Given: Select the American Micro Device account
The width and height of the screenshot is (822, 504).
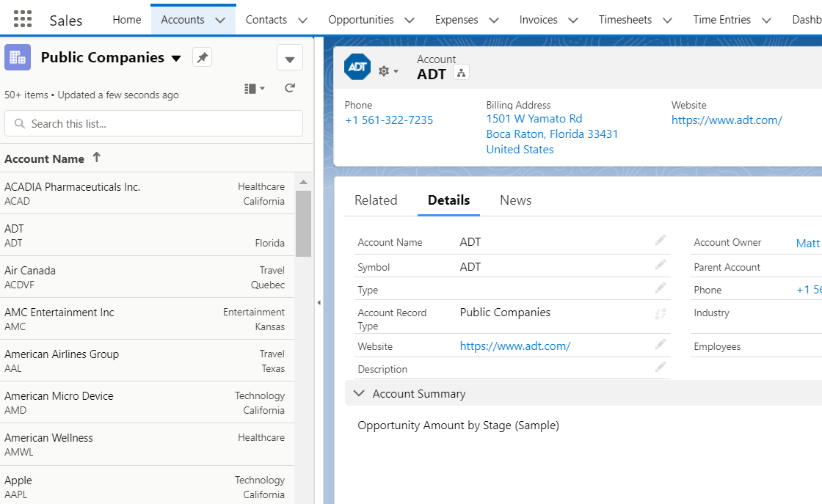Looking at the screenshot, I should coord(147,403).
